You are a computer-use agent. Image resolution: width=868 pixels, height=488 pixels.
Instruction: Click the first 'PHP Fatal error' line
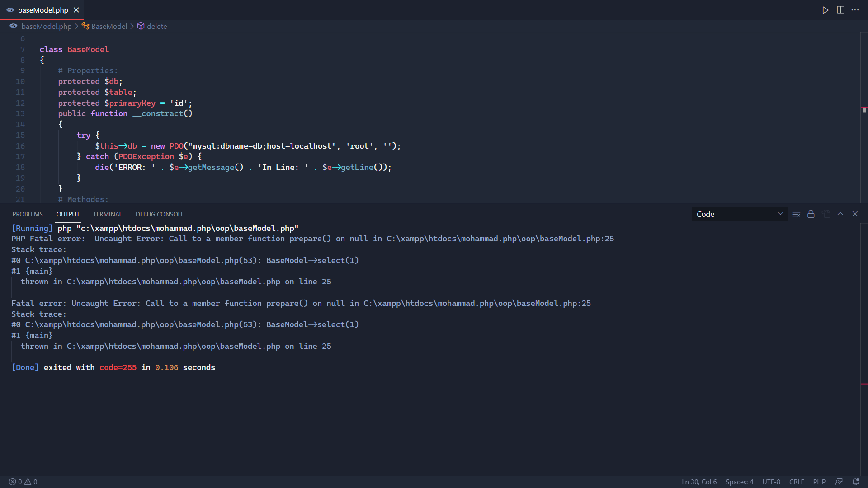313,239
